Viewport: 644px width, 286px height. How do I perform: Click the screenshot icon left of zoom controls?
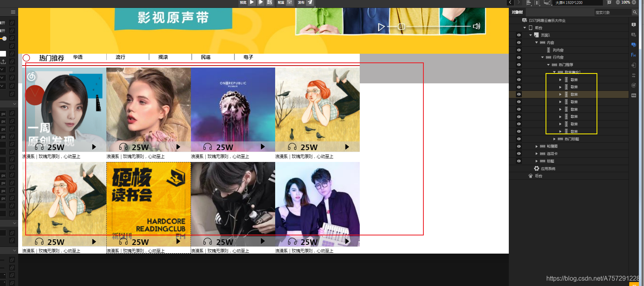click(609, 2)
